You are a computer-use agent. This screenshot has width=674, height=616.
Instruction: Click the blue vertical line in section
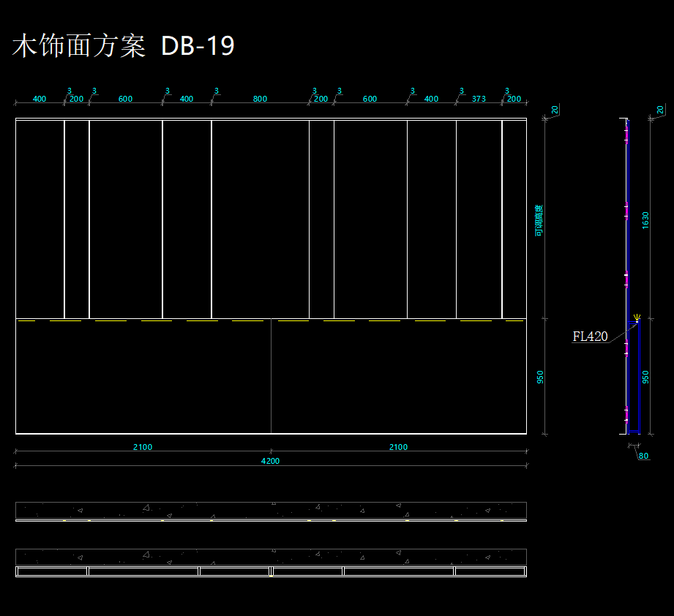(640, 377)
